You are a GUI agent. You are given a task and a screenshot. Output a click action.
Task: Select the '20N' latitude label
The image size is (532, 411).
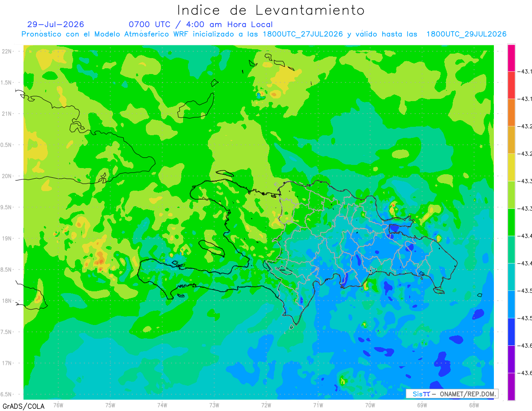click(x=8, y=176)
